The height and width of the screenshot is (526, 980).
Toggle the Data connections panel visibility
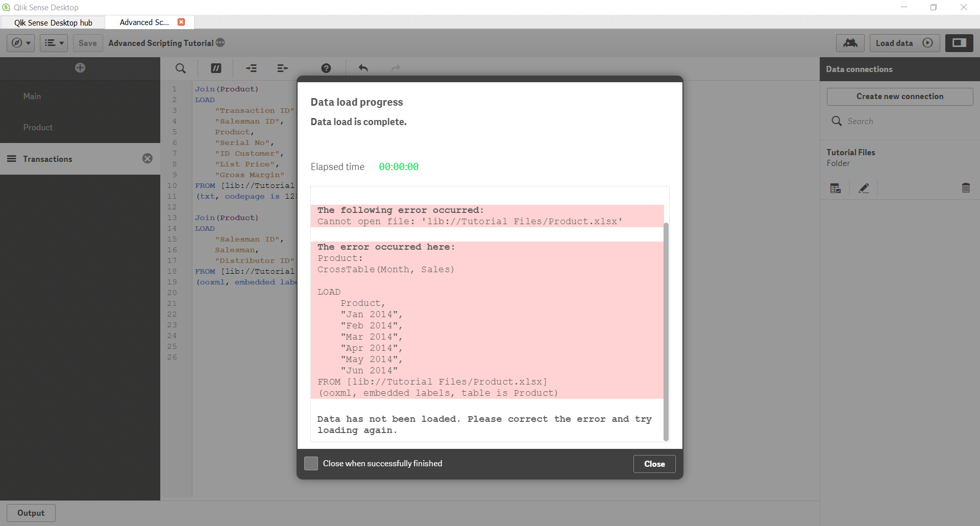coord(959,43)
